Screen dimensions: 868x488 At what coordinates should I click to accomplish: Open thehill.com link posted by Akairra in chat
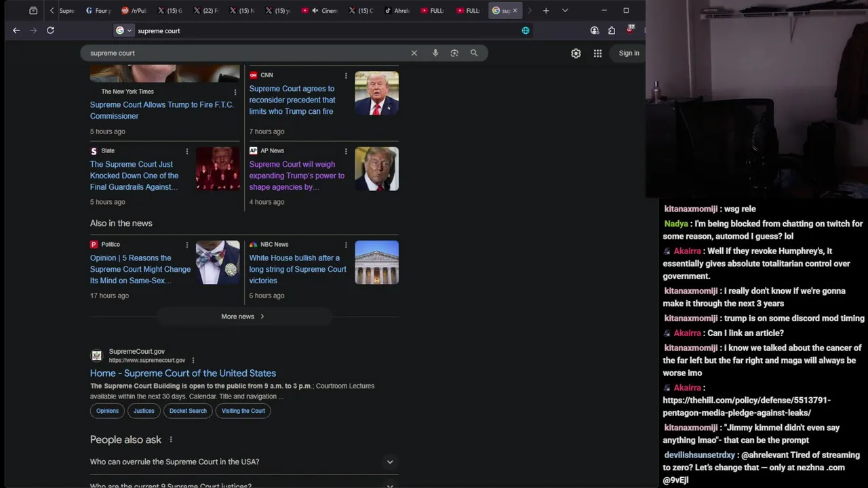[x=747, y=407]
